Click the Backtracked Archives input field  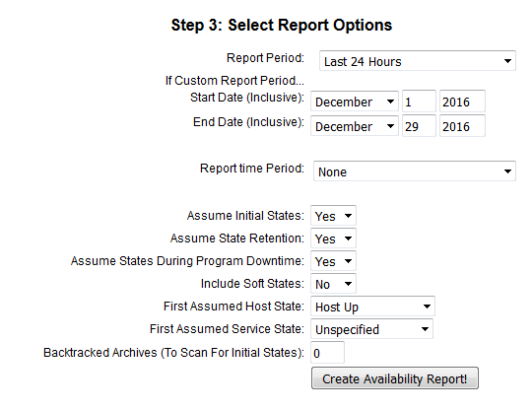pos(327,353)
